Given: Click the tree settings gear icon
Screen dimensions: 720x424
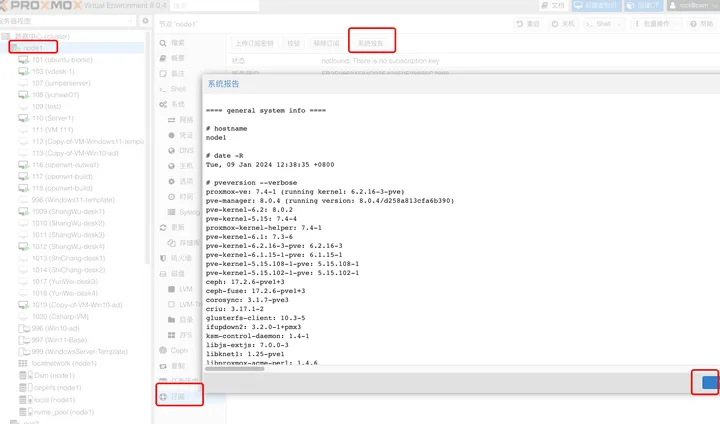Looking at the screenshot, I should point(146,21).
